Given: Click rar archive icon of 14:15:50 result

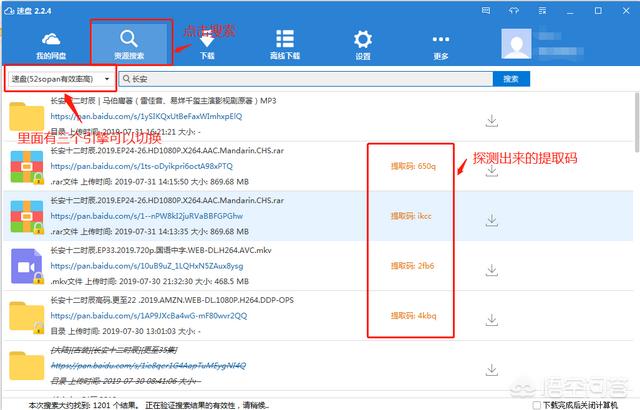Looking at the screenshot, I should coord(27,167).
